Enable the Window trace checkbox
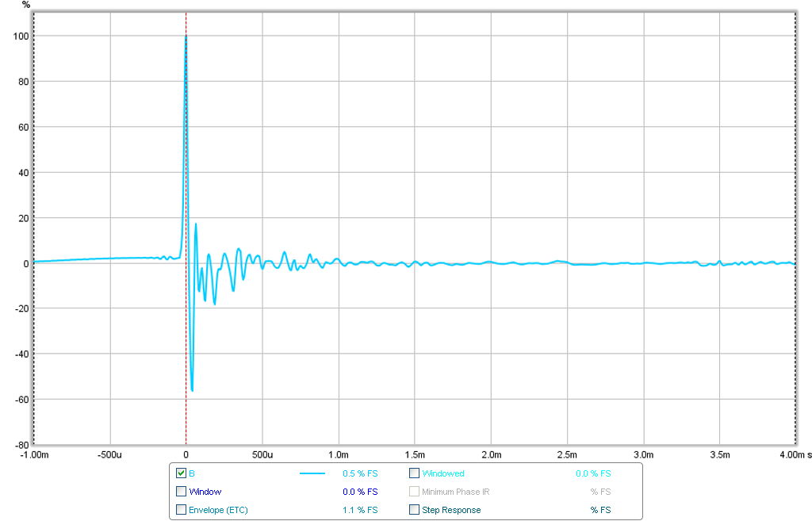Viewport: 812px width, 521px height. (181, 491)
